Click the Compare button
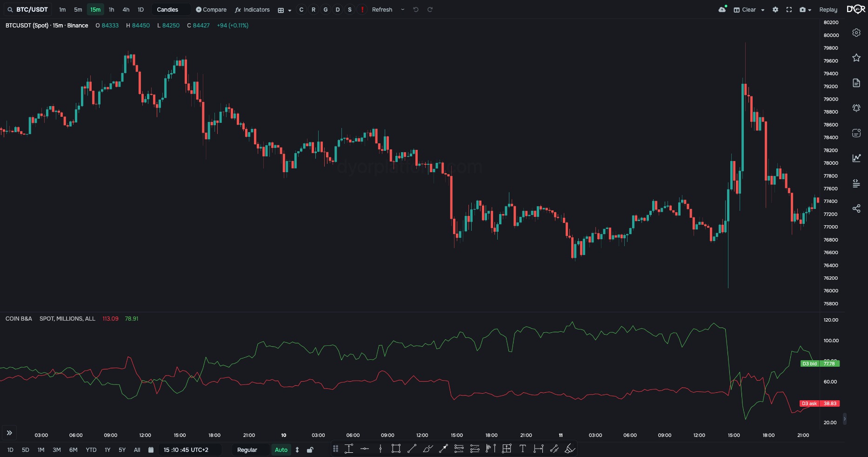868x457 pixels. (211, 10)
